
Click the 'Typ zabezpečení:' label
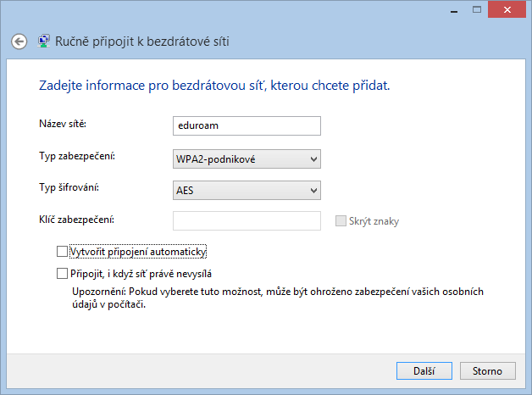(x=77, y=156)
